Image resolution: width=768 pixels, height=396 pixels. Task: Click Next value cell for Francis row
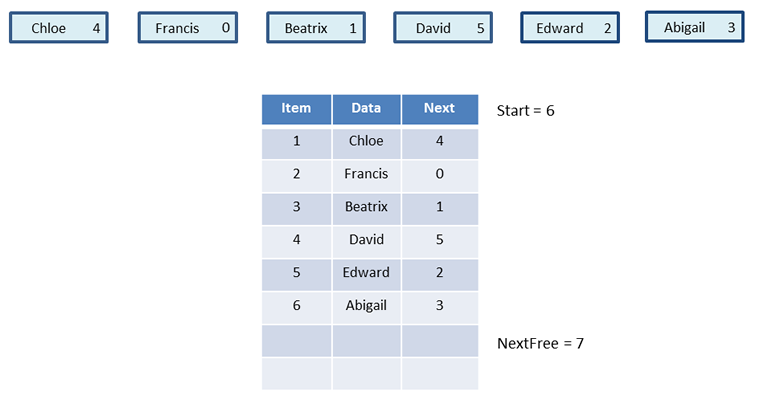click(x=440, y=176)
